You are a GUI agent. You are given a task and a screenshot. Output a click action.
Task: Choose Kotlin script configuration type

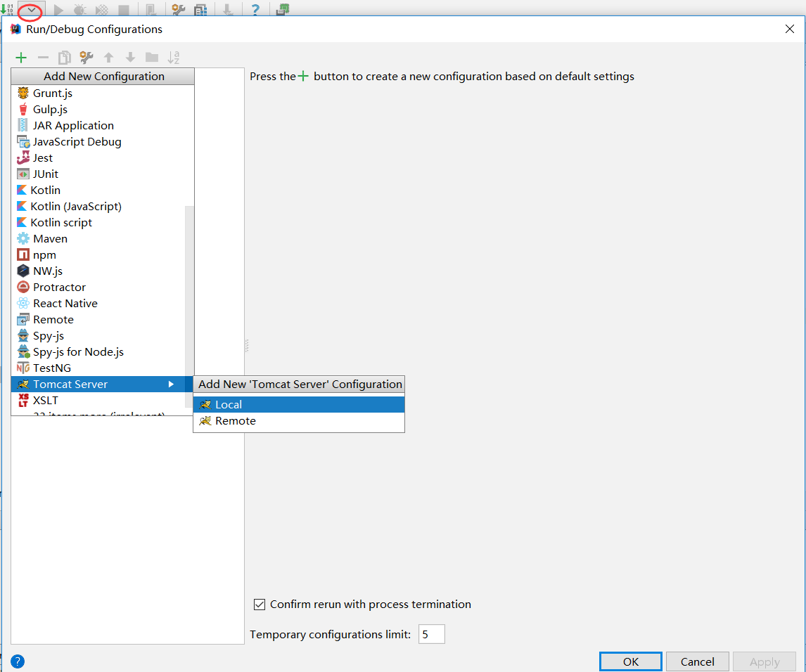[98, 222]
